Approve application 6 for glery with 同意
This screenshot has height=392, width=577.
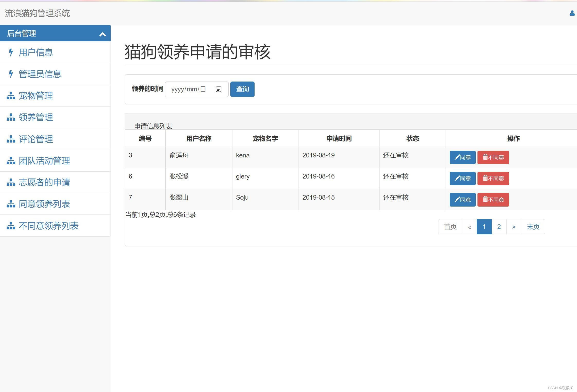click(x=463, y=178)
